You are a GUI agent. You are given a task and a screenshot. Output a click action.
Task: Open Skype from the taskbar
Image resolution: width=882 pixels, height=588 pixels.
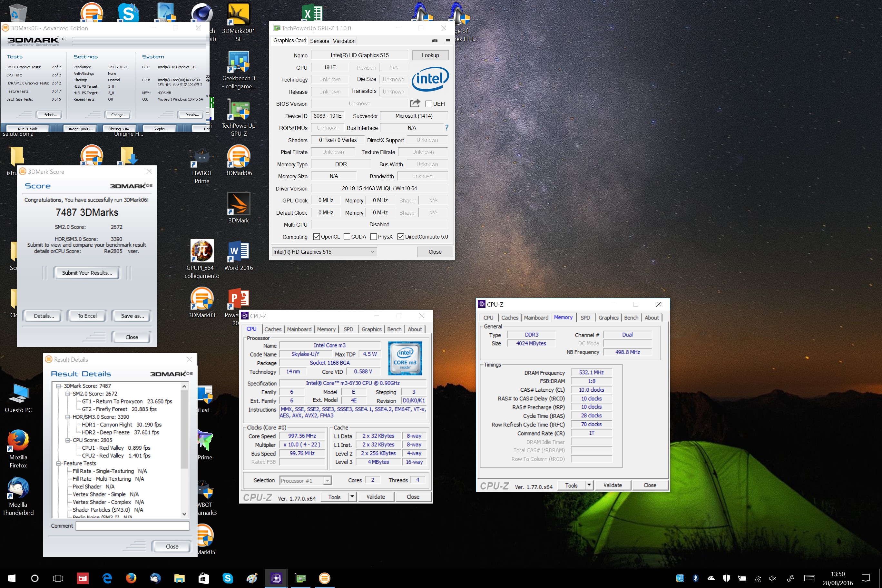coord(228,578)
